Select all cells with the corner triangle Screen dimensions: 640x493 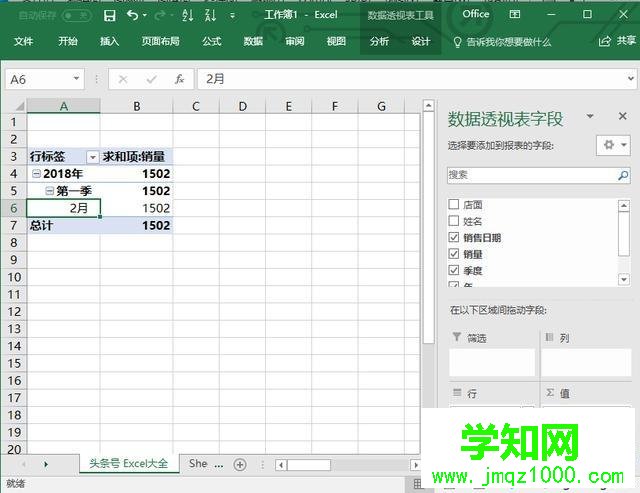(18, 106)
